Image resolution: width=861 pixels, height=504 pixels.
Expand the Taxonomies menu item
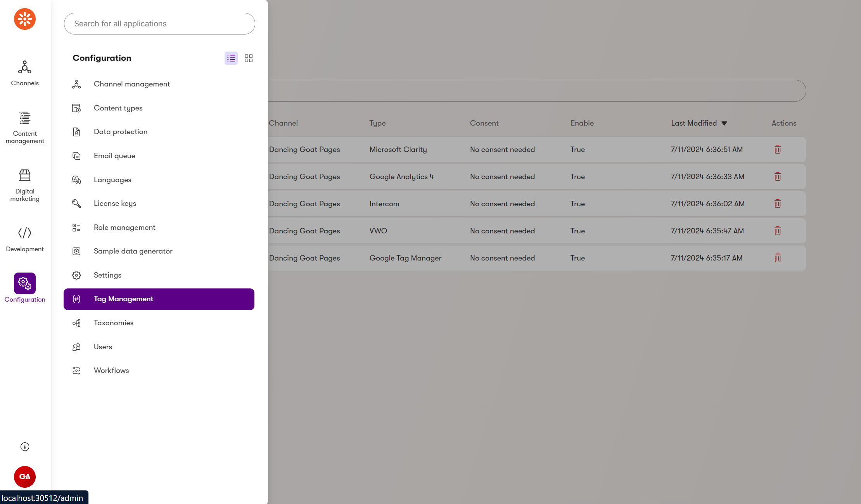[113, 322]
